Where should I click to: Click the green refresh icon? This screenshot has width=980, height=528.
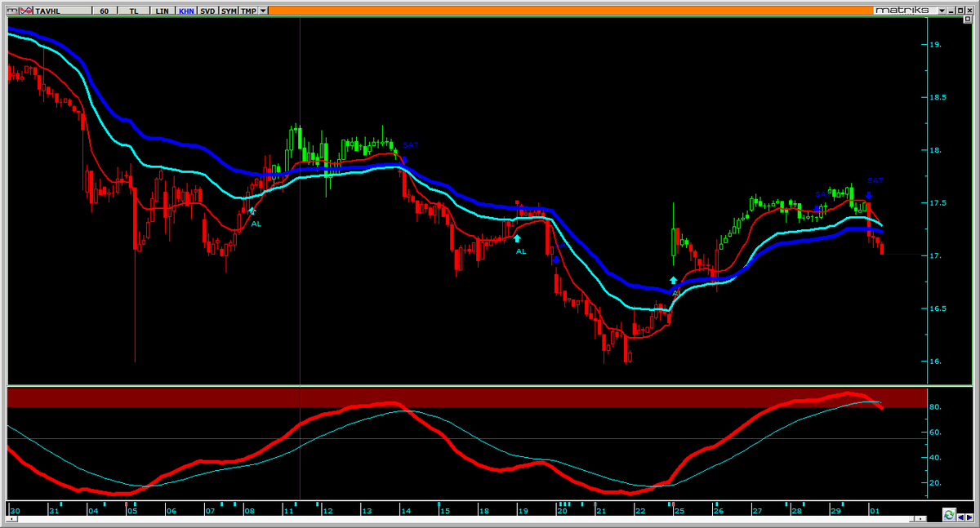[x=949, y=515]
